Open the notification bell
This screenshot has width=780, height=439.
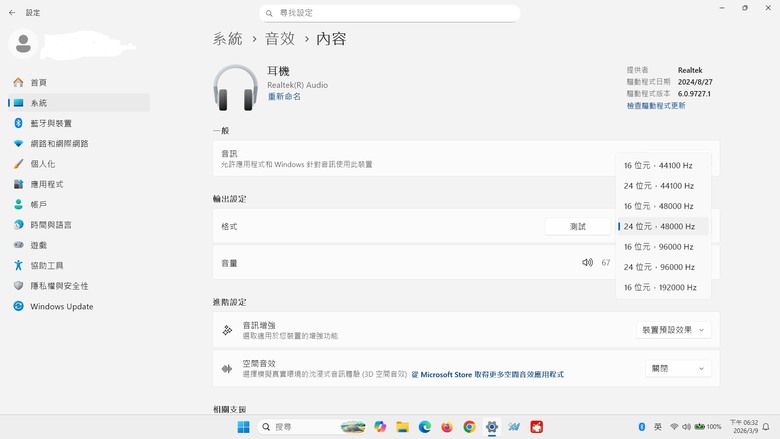pyautogui.click(x=766, y=427)
